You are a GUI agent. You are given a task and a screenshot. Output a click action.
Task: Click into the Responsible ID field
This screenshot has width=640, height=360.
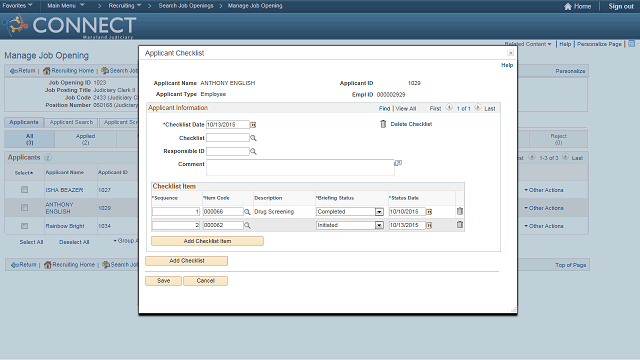(228, 151)
